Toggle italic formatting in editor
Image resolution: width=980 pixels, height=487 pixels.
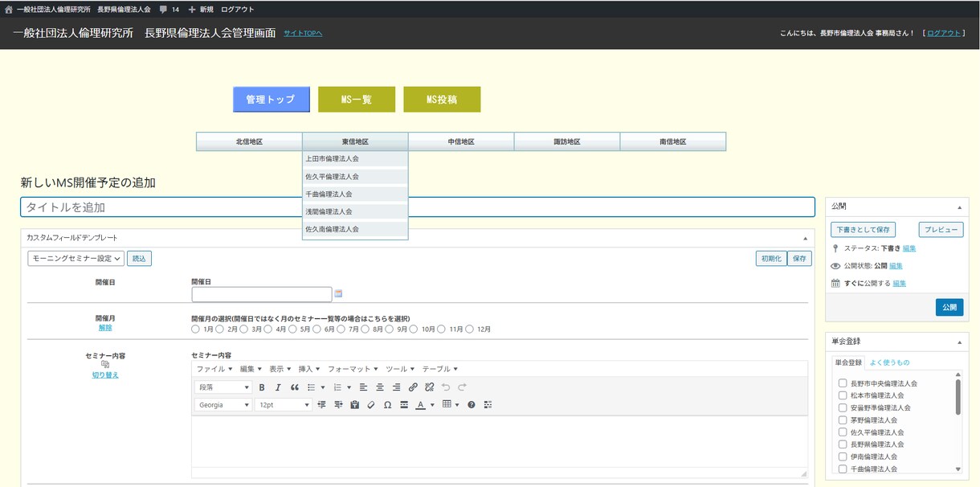pos(278,387)
